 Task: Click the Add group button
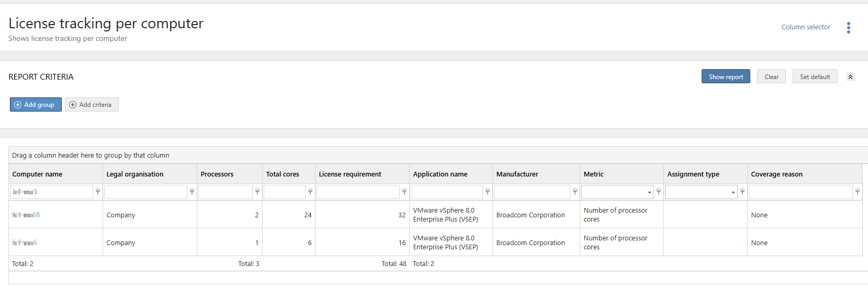[36, 105]
